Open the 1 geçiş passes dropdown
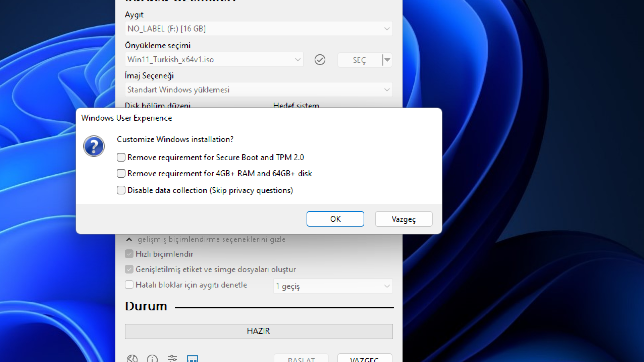 point(333,286)
